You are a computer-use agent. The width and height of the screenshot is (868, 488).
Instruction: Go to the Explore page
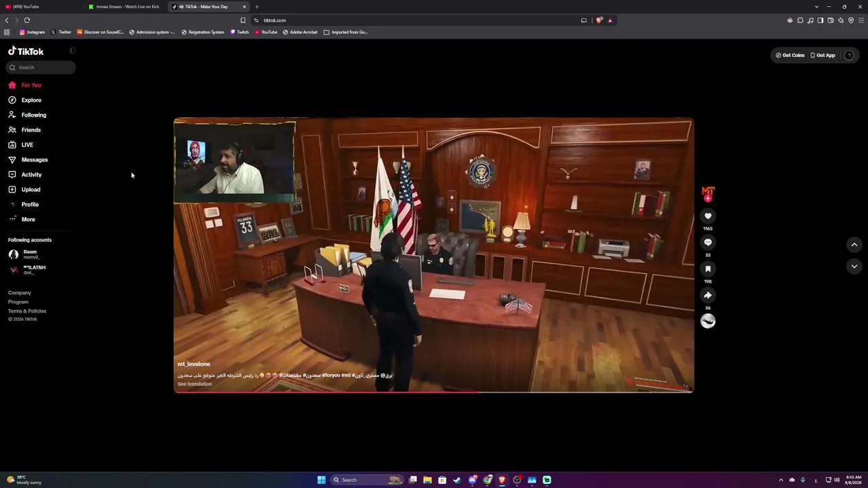25,100
